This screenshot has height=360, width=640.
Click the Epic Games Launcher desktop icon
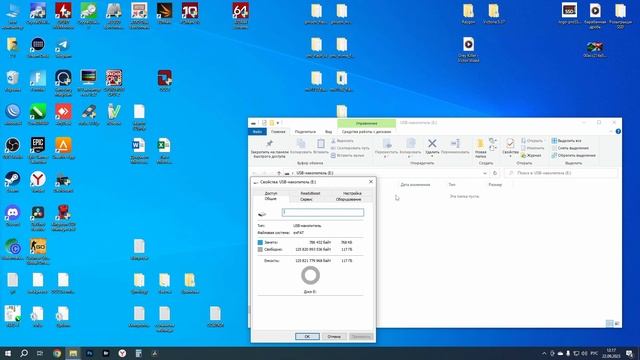[38, 149]
